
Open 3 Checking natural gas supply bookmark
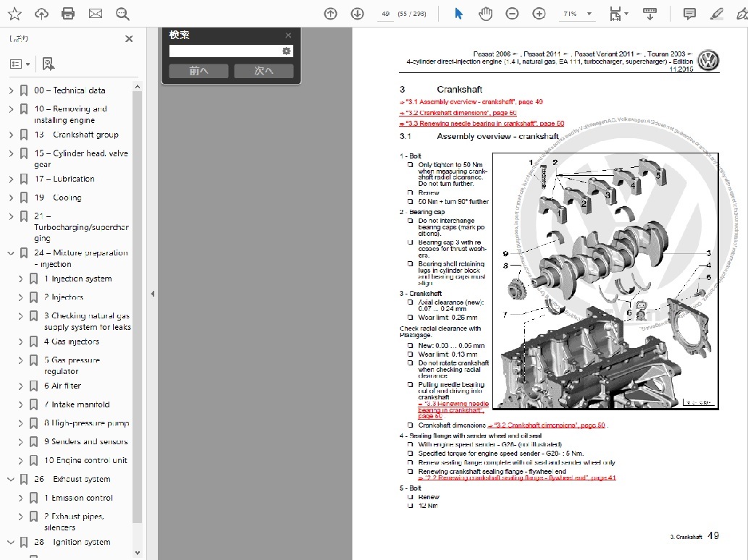coord(87,322)
